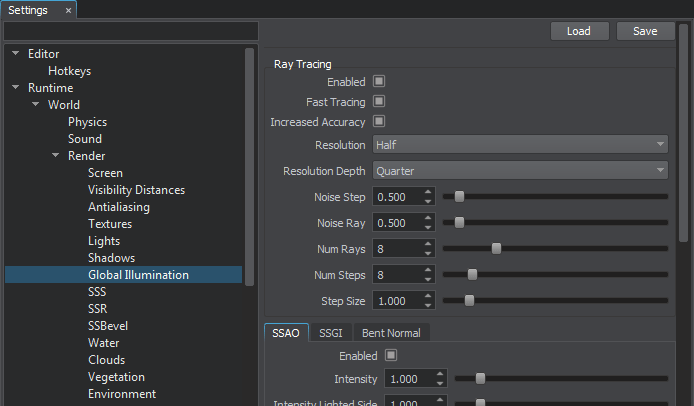
Task: Click the settings search field
Action: [x=130, y=31]
